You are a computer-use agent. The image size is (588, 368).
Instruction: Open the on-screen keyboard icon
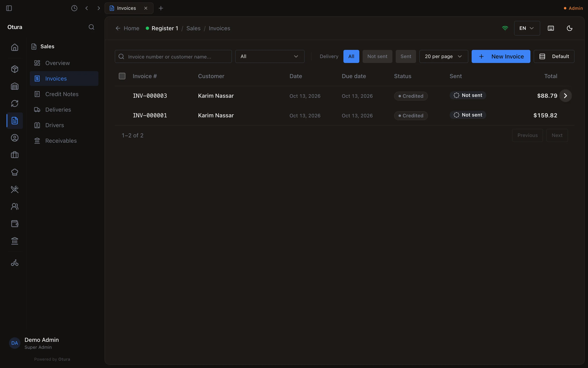(551, 28)
